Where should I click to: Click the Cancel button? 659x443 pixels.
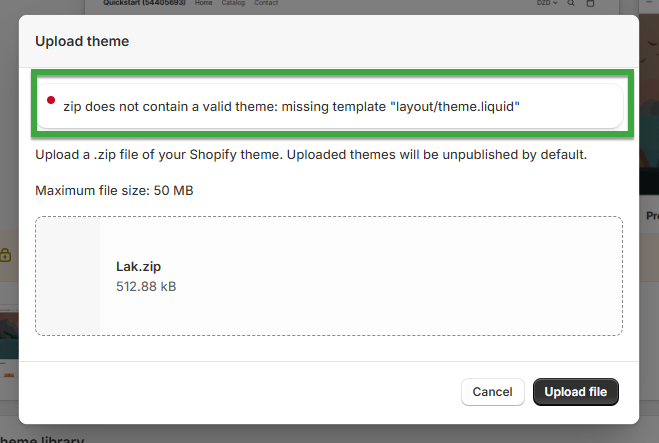tap(493, 392)
